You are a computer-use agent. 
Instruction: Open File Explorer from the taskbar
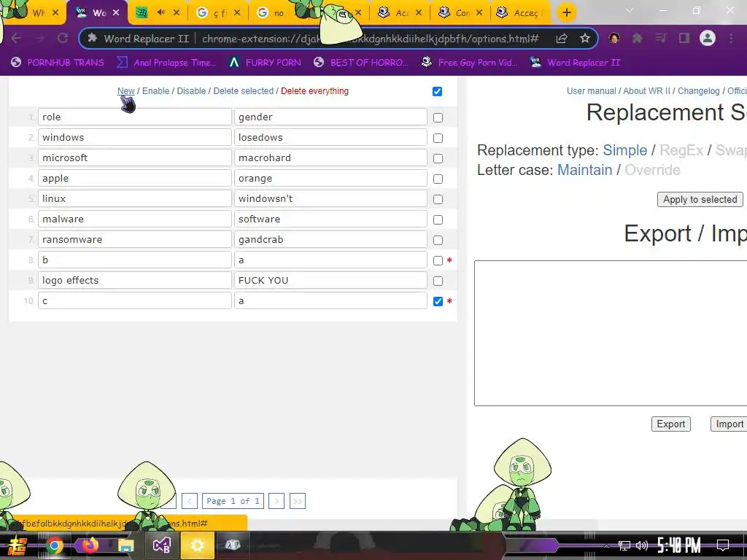(125, 545)
